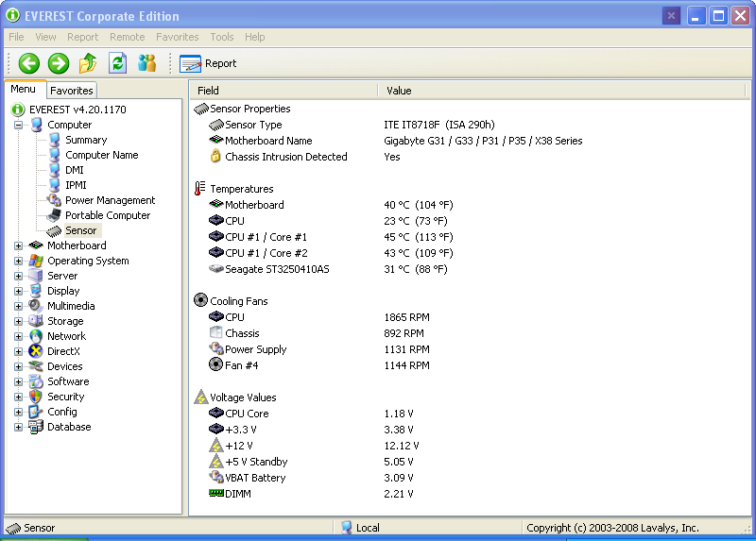
Task: Select the Summary item under Computer
Action: [86, 140]
